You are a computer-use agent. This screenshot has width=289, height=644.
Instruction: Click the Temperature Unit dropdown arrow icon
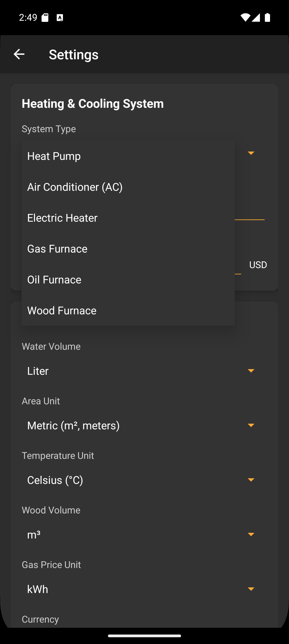coord(251,480)
